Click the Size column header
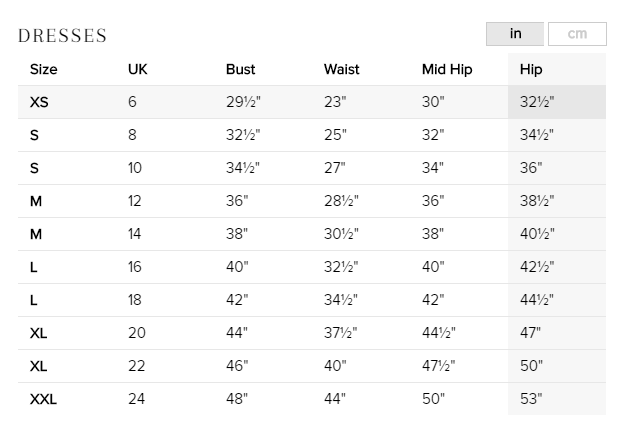The width and height of the screenshot is (628, 441). point(44,70)
